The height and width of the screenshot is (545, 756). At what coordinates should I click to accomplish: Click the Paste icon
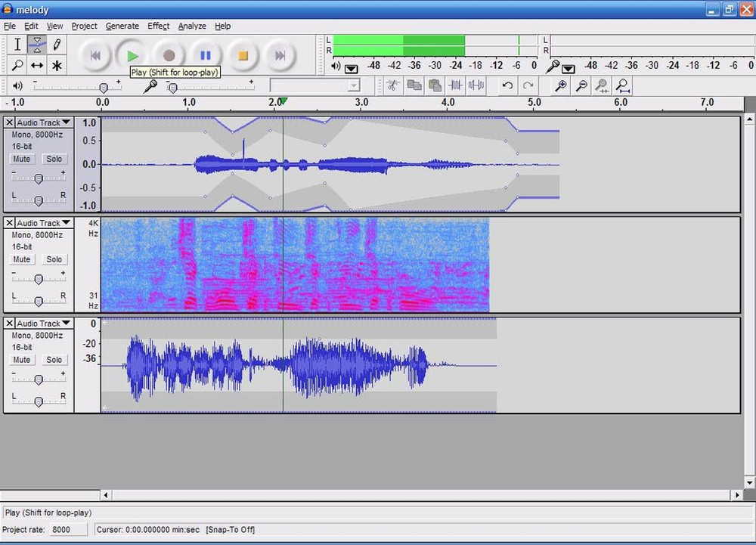[x=435, y=85]
